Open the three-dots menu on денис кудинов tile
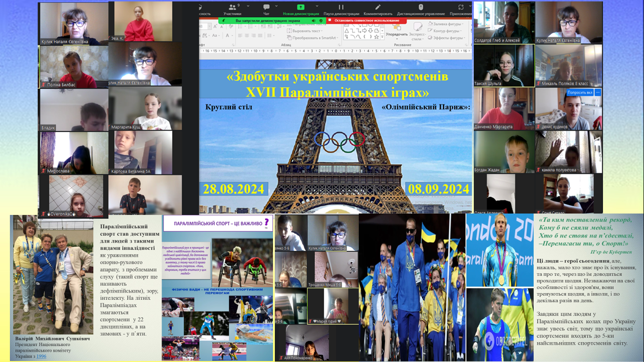Viewport: 644px width, 362px height. tap(597, 92)
